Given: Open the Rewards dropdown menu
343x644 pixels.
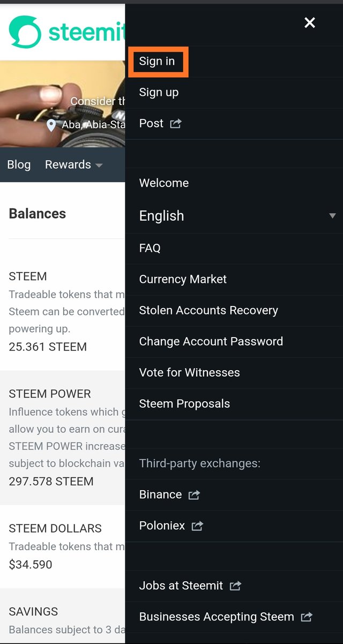Looking at the screenshot, I should click(73, 165).
